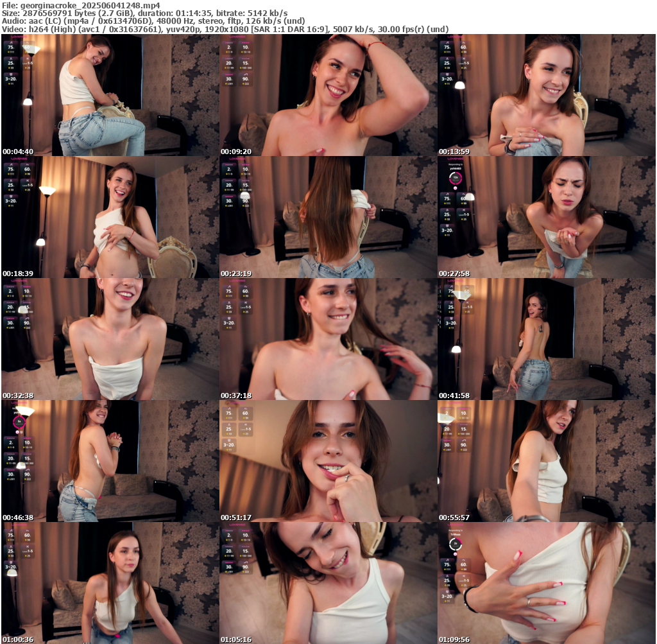Open the frame timestamped 00:18:39

pos(110,217)
